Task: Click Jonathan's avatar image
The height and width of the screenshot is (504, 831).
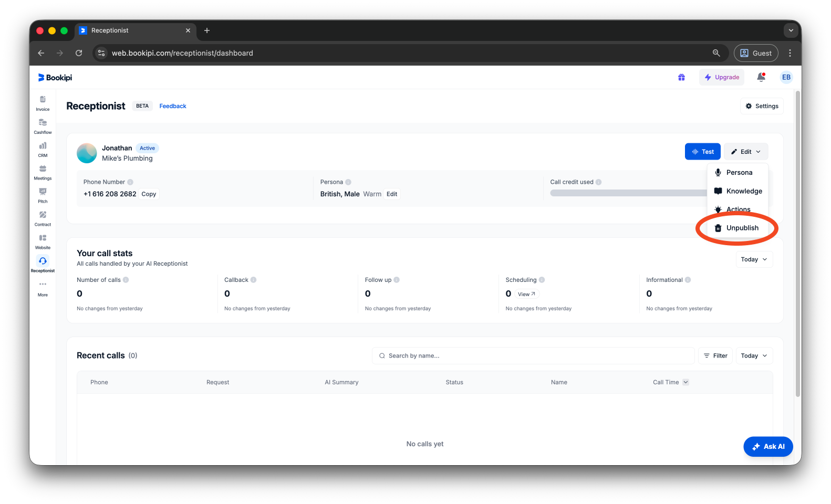Action: coord(87,153)
